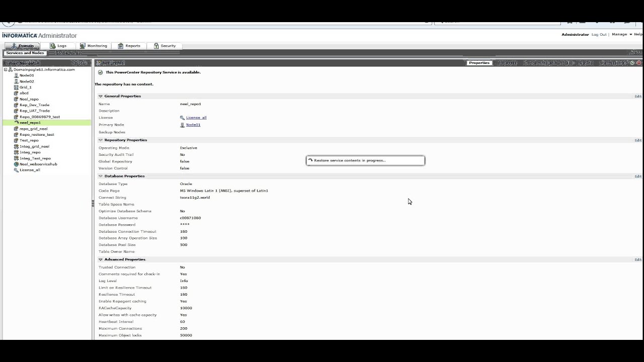
Task: Edit the Database Properties section
Action: point(638,176)
